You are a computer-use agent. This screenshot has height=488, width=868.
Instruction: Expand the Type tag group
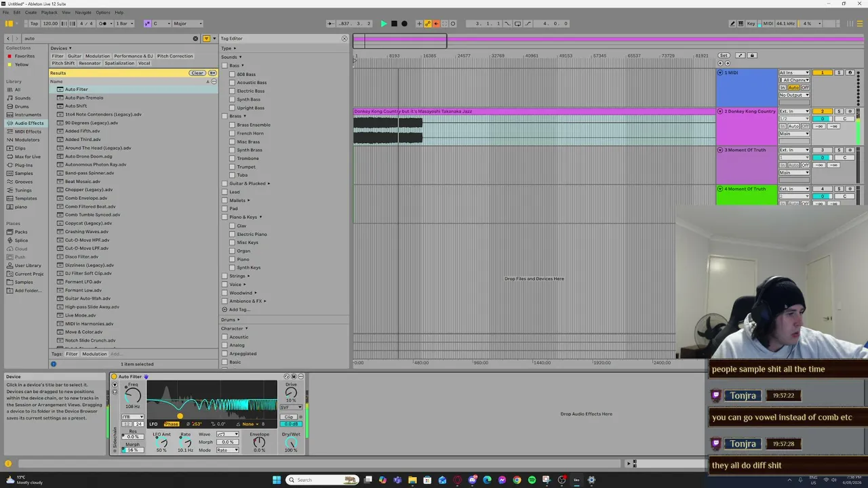(235, 48)
